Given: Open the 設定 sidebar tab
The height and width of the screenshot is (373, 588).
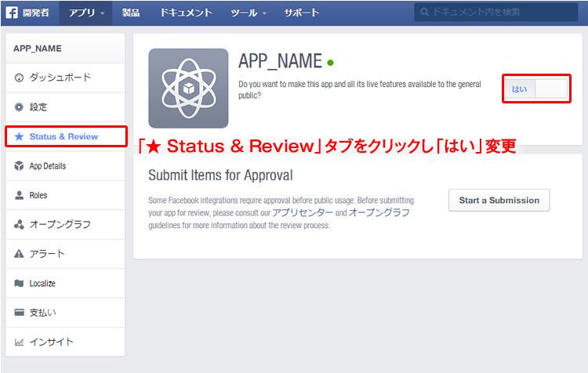Looking at the screenshot, I should tap(65, 107).
